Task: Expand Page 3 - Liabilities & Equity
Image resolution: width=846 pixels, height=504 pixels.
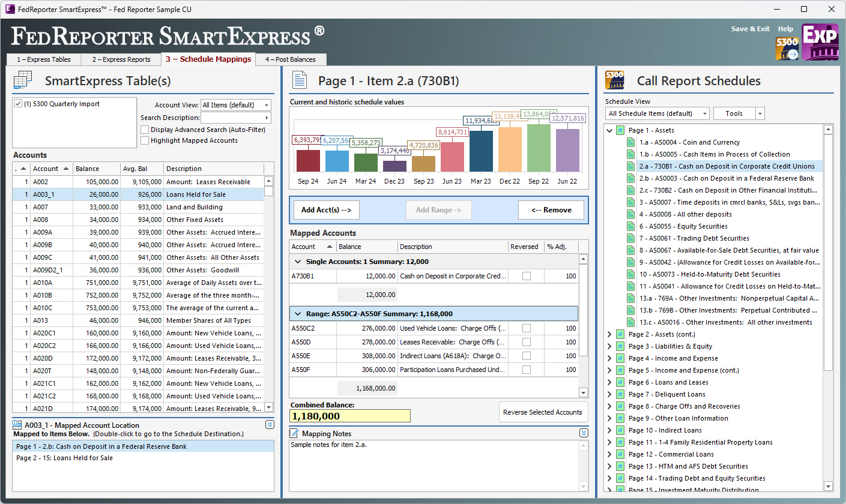Action: pos(609,346)
